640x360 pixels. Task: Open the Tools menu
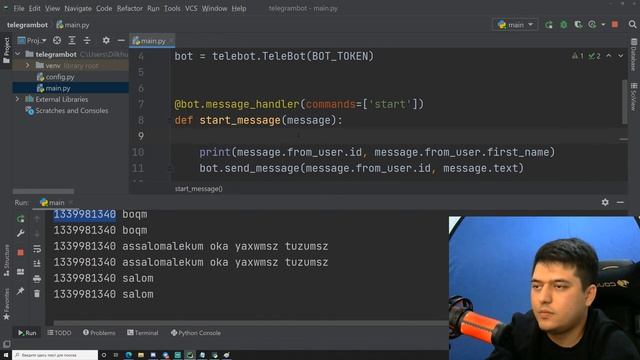(x=172, y=8)
